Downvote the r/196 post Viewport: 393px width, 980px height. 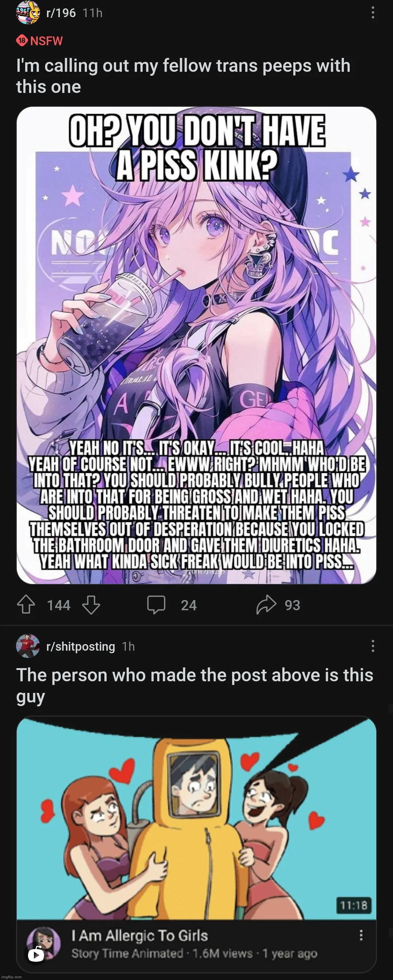[x=91, y=605]
